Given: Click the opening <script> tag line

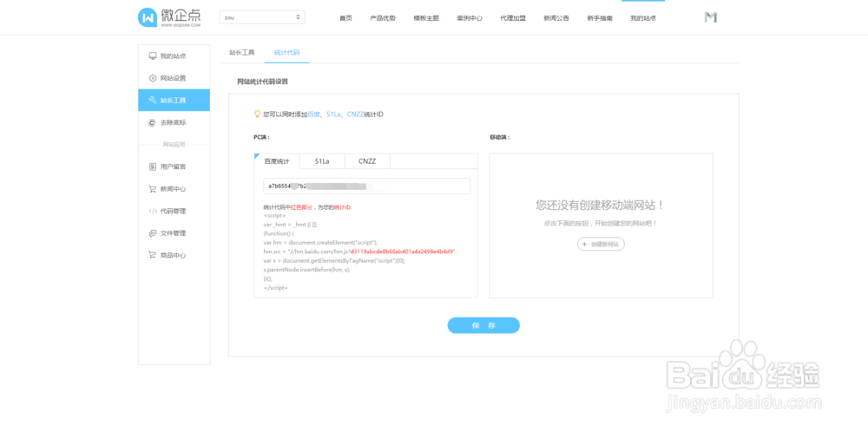Looking at the screenshot, I should coord(274,216).
